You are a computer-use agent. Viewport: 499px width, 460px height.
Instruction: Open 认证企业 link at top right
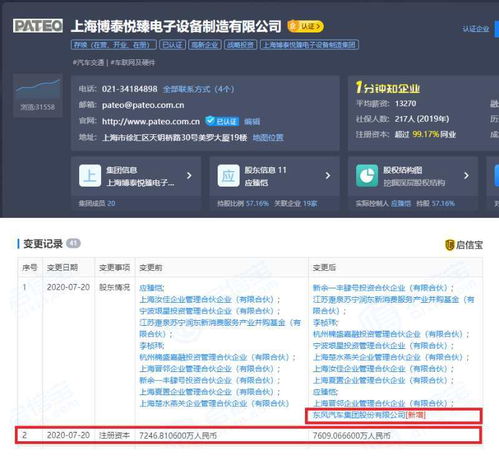(x=476, y=29)
